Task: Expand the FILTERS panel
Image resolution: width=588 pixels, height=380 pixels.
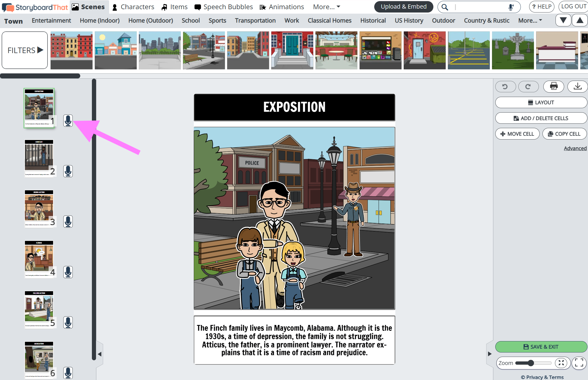Action: pos(25,50)
